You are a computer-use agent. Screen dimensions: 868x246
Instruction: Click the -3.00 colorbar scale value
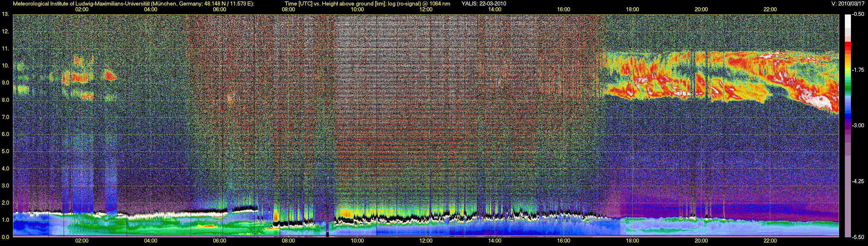(858, 126)
